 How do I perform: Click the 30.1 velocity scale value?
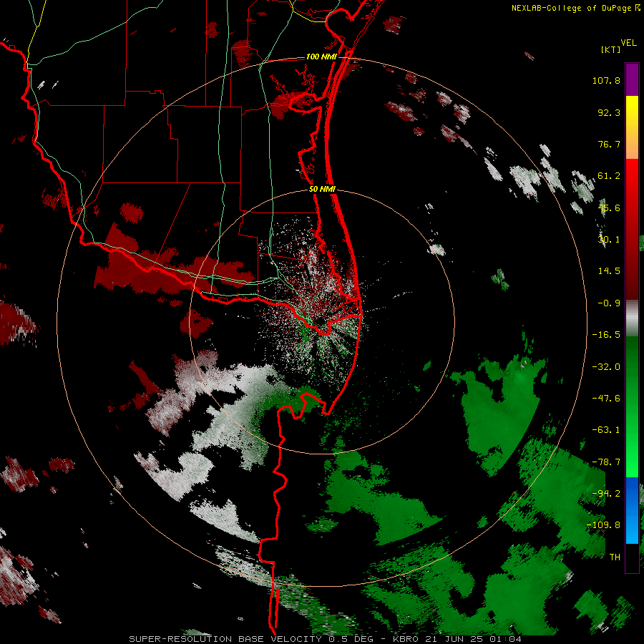(609, 240)
